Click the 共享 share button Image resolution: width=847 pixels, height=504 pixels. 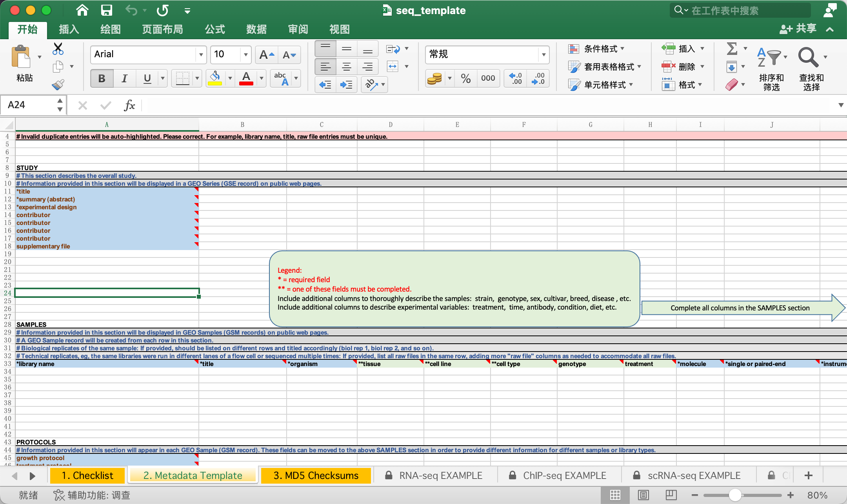798,29
